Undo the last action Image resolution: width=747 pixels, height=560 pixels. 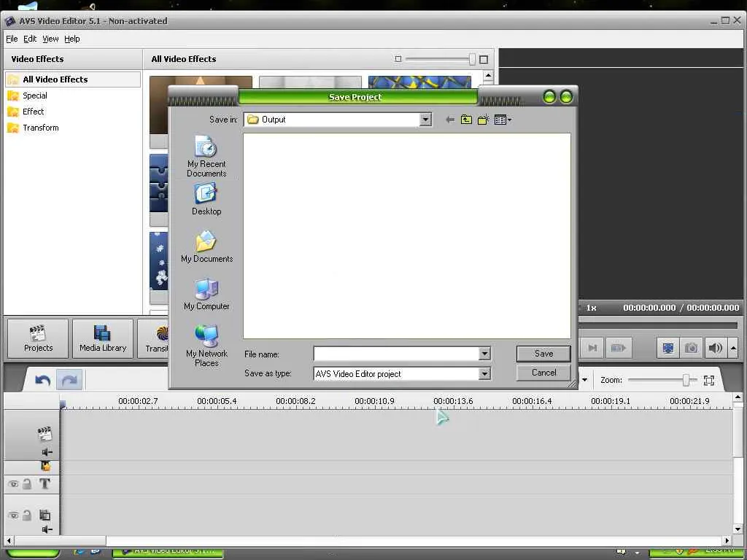tap(43, 380)
